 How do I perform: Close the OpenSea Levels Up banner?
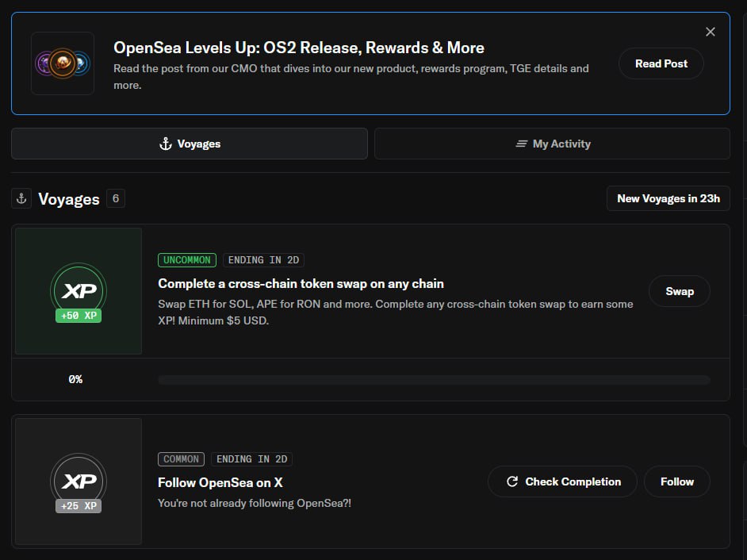(x=710, y=32)
